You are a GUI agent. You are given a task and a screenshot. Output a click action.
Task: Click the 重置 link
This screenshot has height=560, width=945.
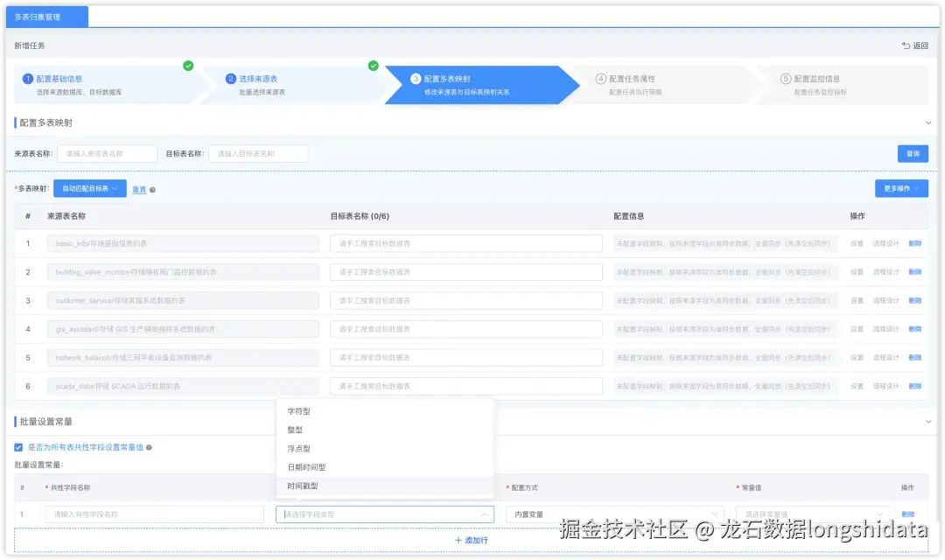[x=139, y=189]
